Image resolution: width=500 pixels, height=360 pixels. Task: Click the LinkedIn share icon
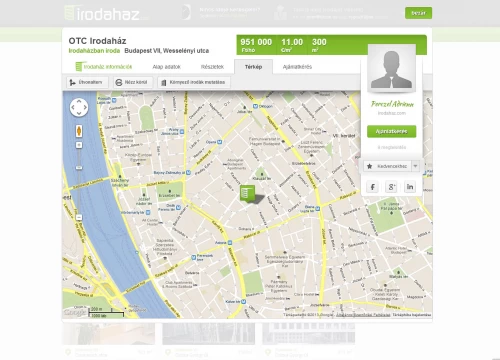point(410,187)
